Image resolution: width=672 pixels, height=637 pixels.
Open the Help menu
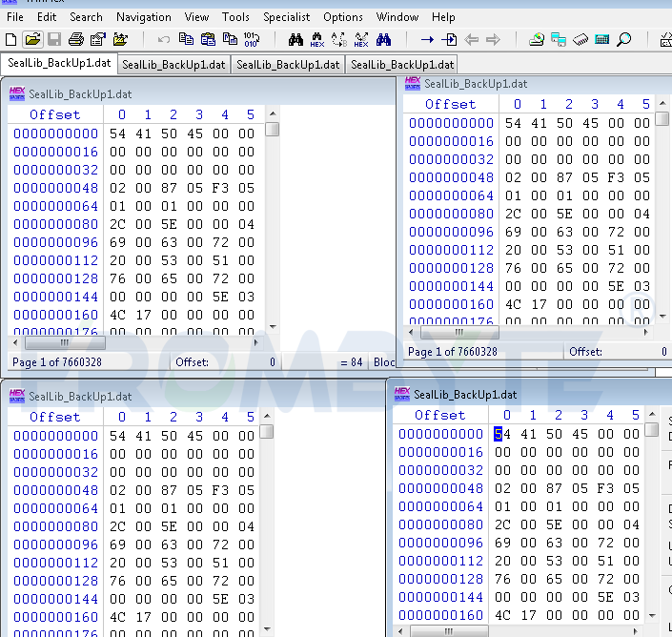click(443, 17)
